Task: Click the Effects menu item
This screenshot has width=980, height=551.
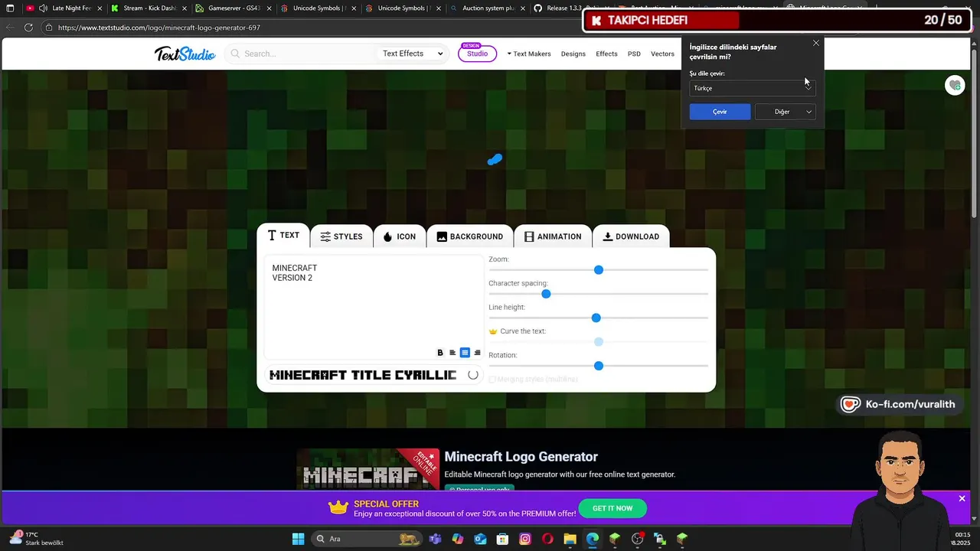Action: pyautogui.click(x=606, y=54)
